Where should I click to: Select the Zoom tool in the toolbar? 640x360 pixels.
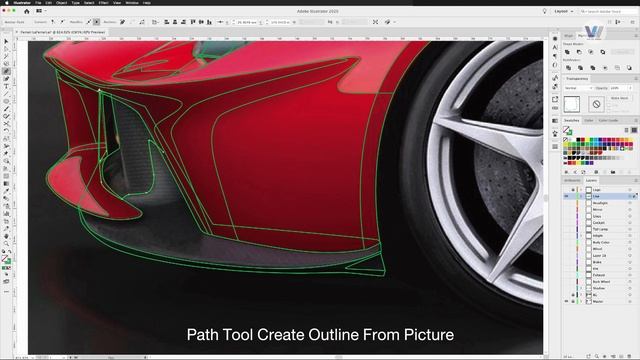coord(6,243)
